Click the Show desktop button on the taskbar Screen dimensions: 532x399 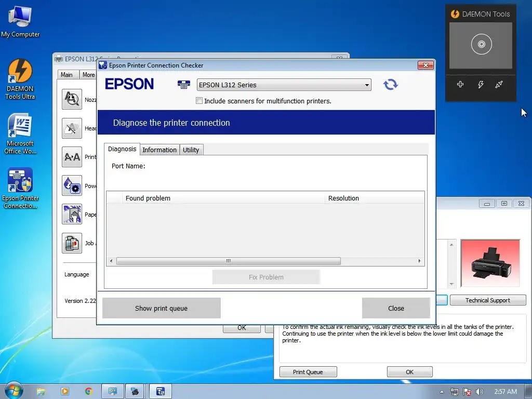528,392
